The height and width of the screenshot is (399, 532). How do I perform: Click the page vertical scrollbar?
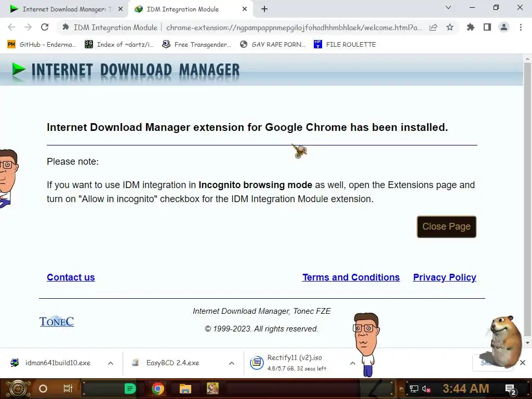point(527,200)
